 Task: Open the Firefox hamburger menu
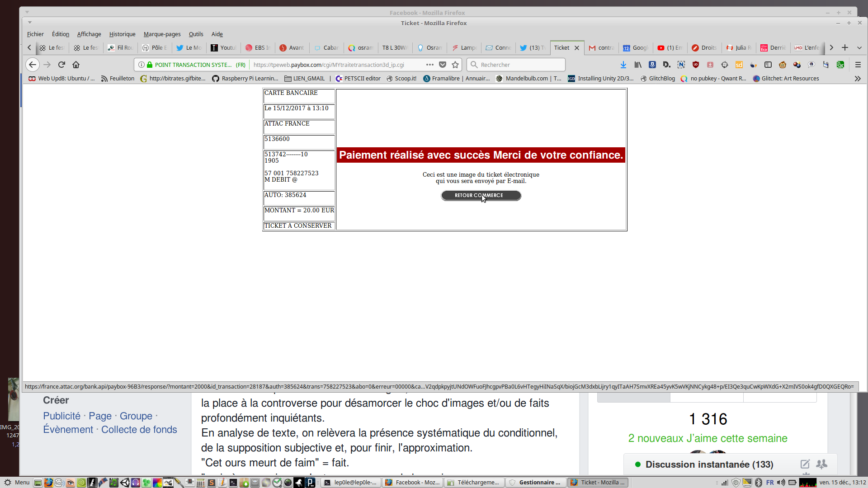pos(858,65)
